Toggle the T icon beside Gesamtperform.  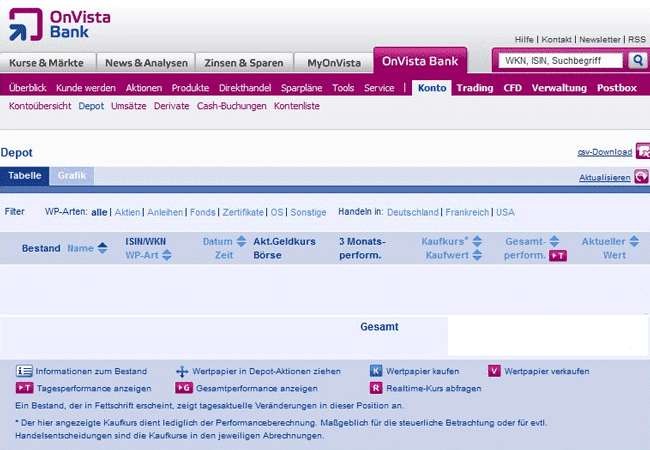point(558,256)
